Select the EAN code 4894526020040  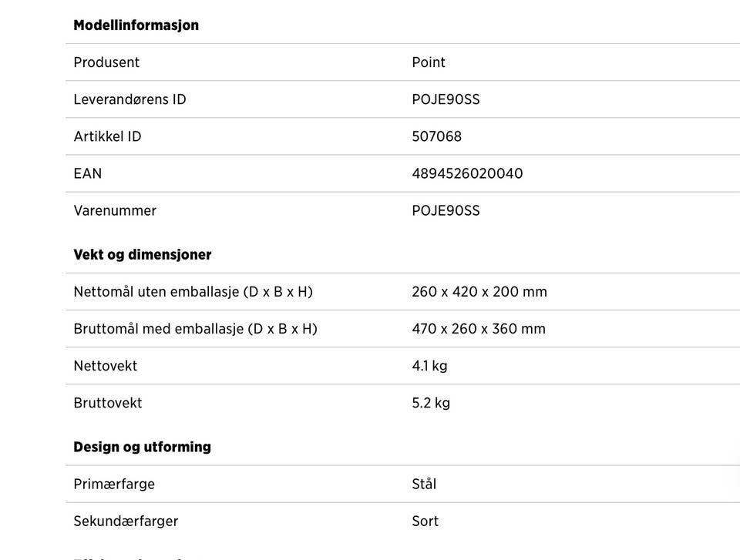467,173
